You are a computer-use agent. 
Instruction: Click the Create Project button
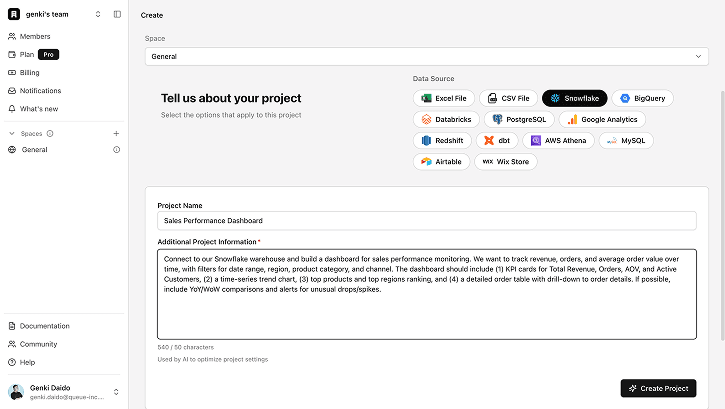click(x=658, y=388)
